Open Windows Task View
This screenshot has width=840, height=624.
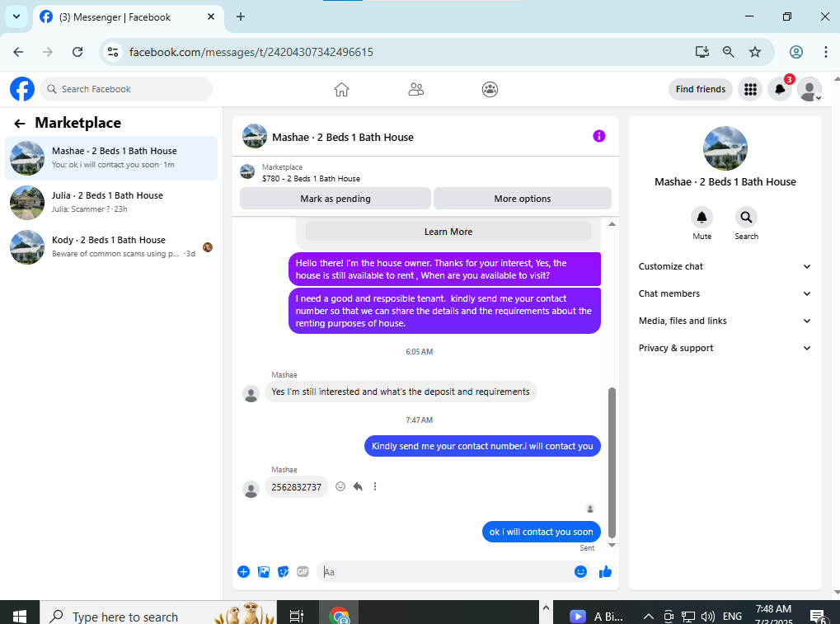(x=296, y=617)
